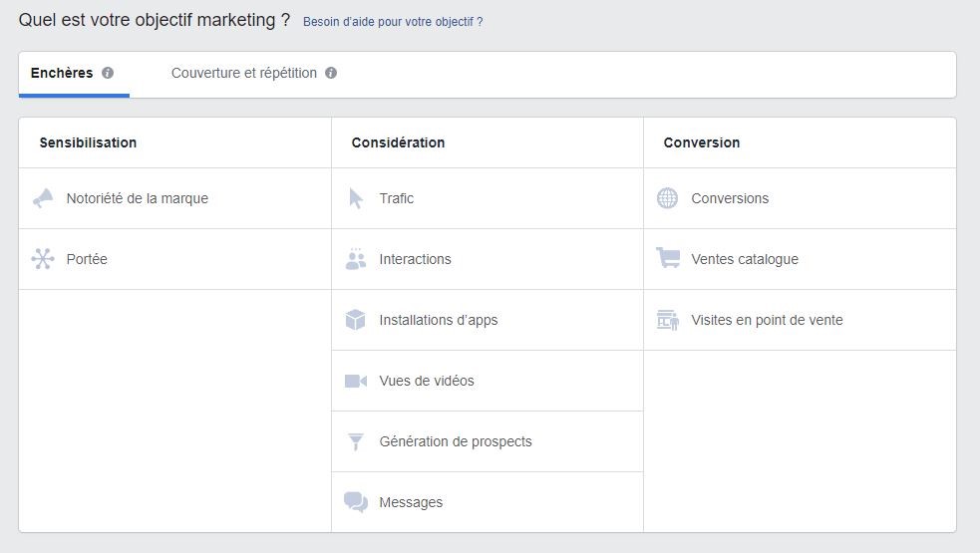Click the Ventes catalogue shopping cart icon
This screenshot has width=980, height=553.
point(668,257)
